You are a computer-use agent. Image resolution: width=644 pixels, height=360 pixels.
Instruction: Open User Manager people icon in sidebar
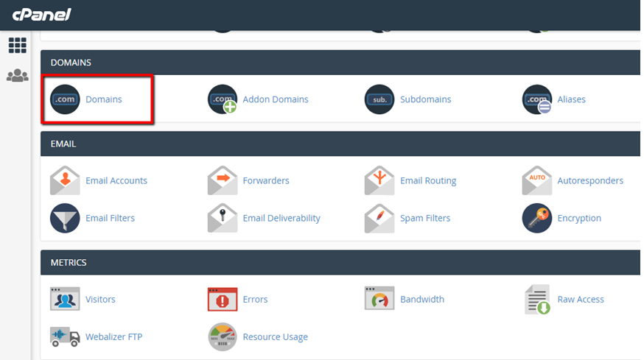[x=17, y=76]
